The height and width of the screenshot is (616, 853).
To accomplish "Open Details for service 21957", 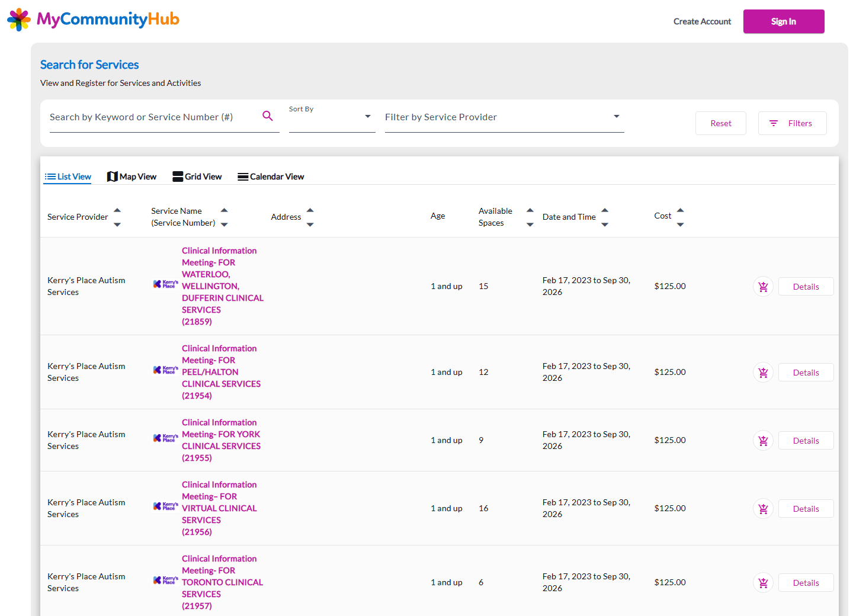I will [x=806, y=583].
